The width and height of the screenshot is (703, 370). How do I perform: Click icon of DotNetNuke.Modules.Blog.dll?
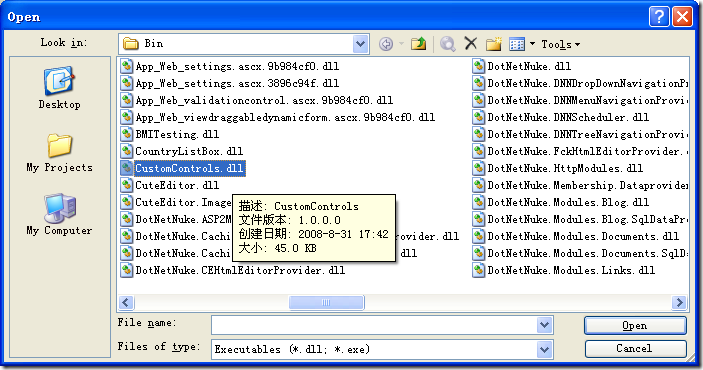tap(479, 202)
